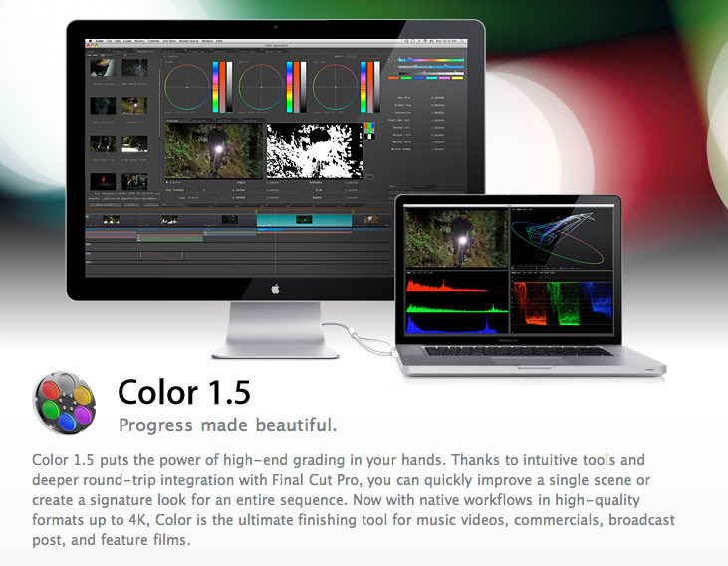728x566 pixels.
Task: Select the green color swatch
Action: (406, 78)
